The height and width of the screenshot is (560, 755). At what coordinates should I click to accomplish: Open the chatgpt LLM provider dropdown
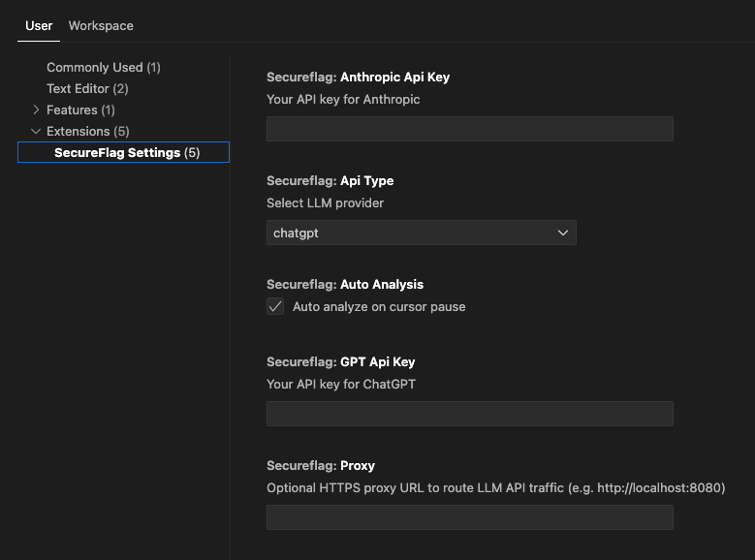coord(422,233)
